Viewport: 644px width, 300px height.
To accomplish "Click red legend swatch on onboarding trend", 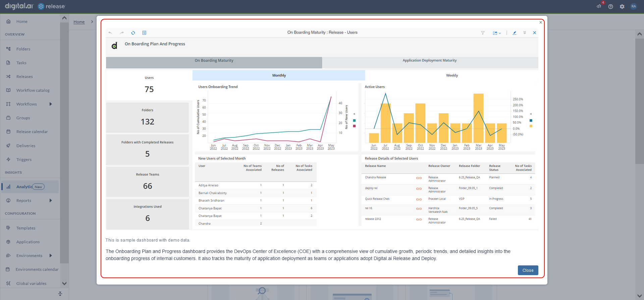I will [x=354, y=126].
